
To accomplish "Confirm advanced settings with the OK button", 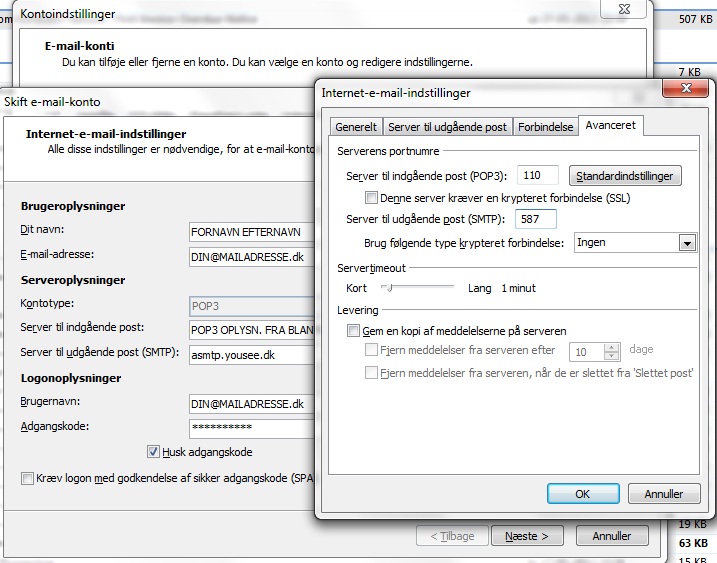I will tap(582, 494).
